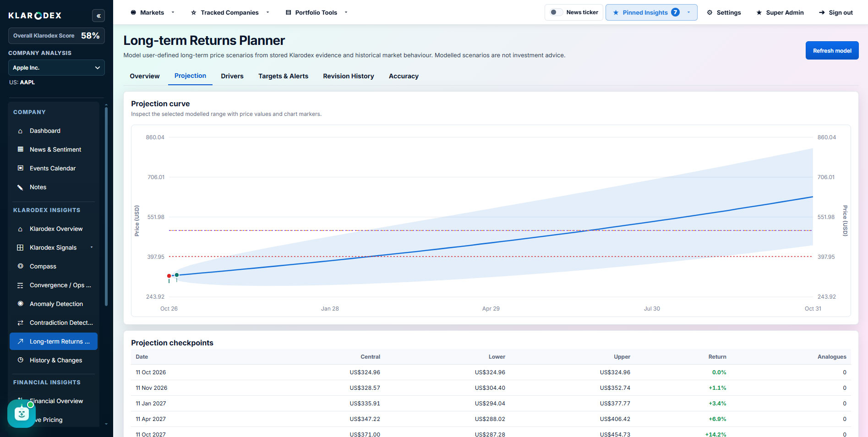The height and width of the screenshot is (437, 868).
Task: Click the Notes pencil icon
Action: tap(20, 187)
